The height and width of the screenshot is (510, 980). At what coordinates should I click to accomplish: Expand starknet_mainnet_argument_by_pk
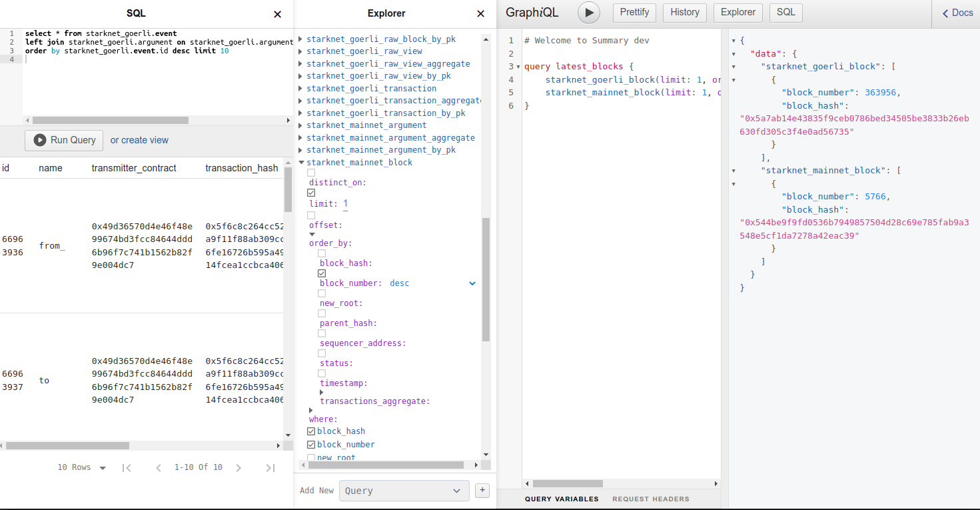pyautogui.click(x=301, y=150)
